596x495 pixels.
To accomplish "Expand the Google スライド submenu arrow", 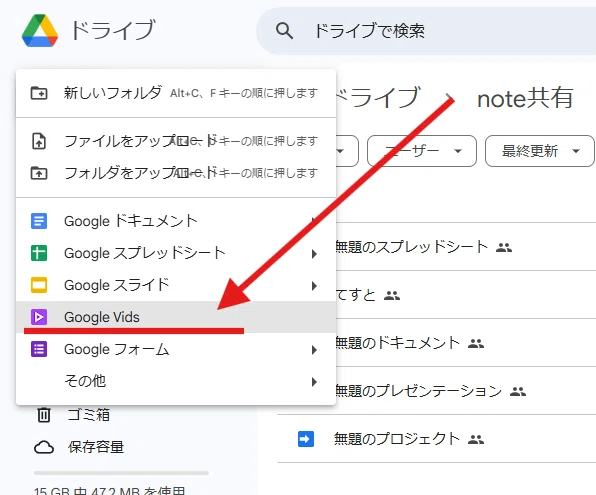I will click(314, 286).
